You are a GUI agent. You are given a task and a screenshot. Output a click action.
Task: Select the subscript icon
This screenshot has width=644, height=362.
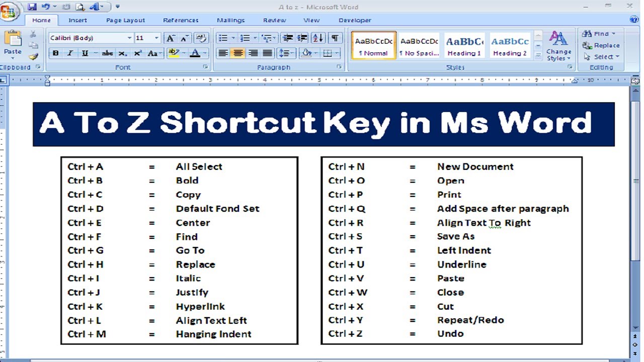coord(122,52)
